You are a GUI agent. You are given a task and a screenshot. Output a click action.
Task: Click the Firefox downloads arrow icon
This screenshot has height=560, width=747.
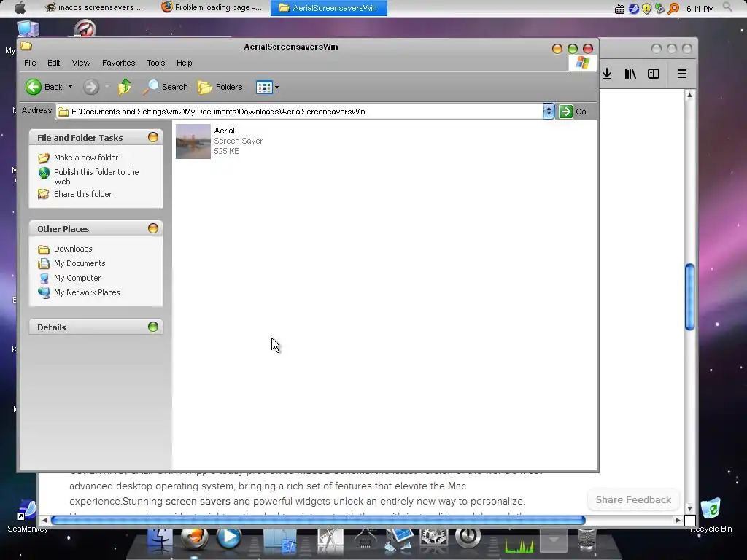point(607,74)
